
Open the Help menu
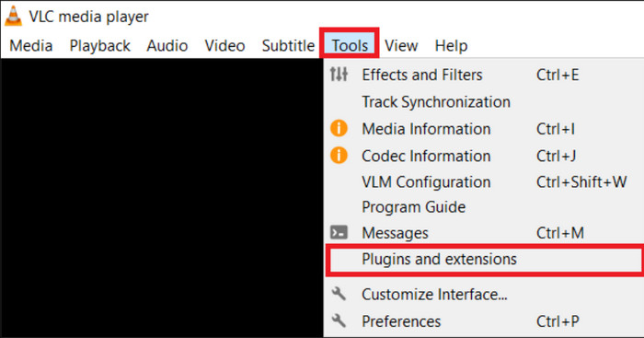click(451, 46)
